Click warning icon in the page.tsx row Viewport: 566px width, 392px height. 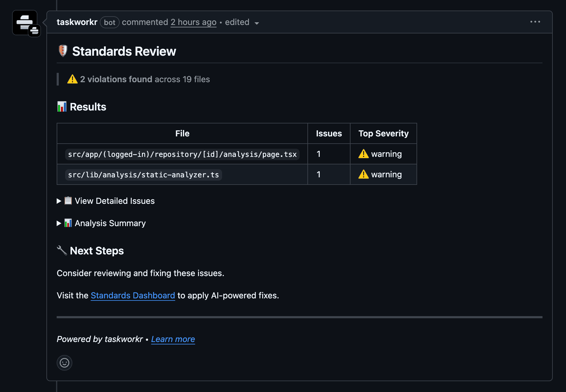coord(363,154)
